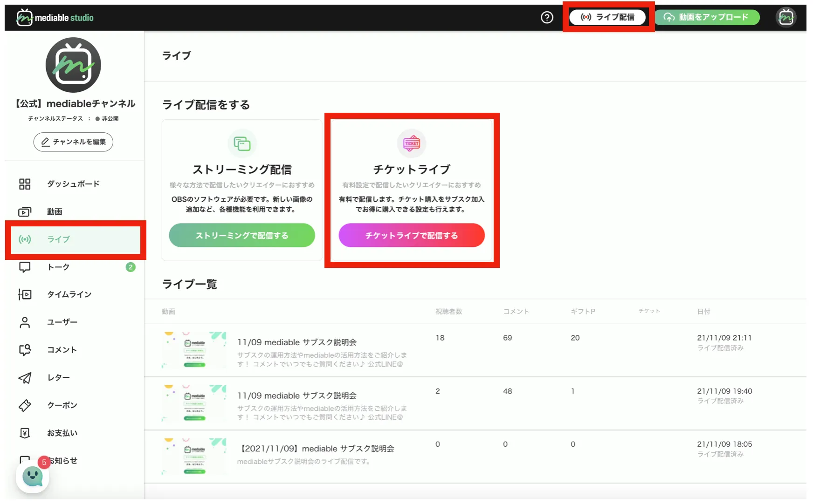Image resolution: width=813 pixels, height=504 pixels.
Task: Click comment count 48
Action: [508, 391]
